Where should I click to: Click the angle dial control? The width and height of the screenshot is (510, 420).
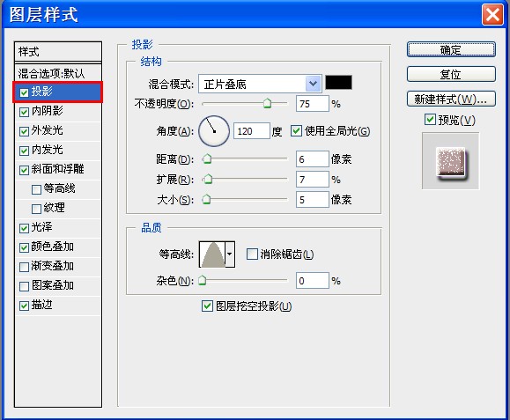[214, 131]
